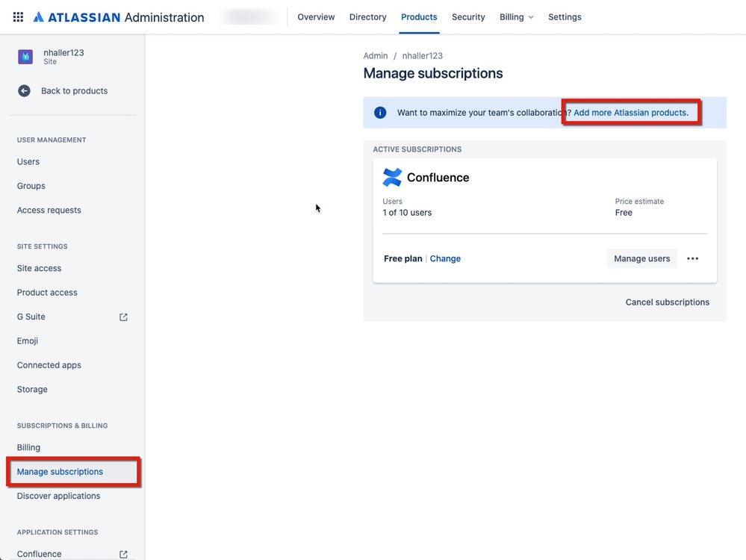Click the 'SUBSCRIPTIONS & BILLING' sidebar heading
Screen dimensions: 746x560
(62, 426)
